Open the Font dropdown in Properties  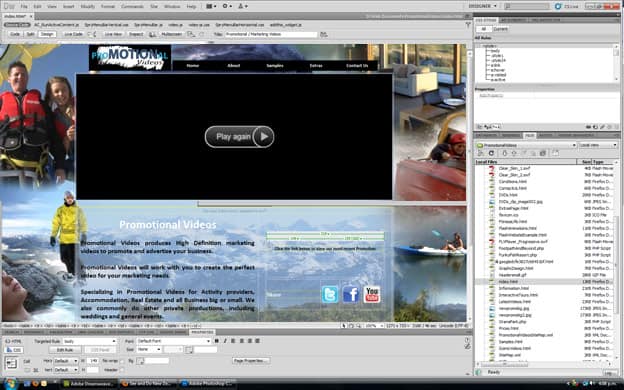[174, 341]
